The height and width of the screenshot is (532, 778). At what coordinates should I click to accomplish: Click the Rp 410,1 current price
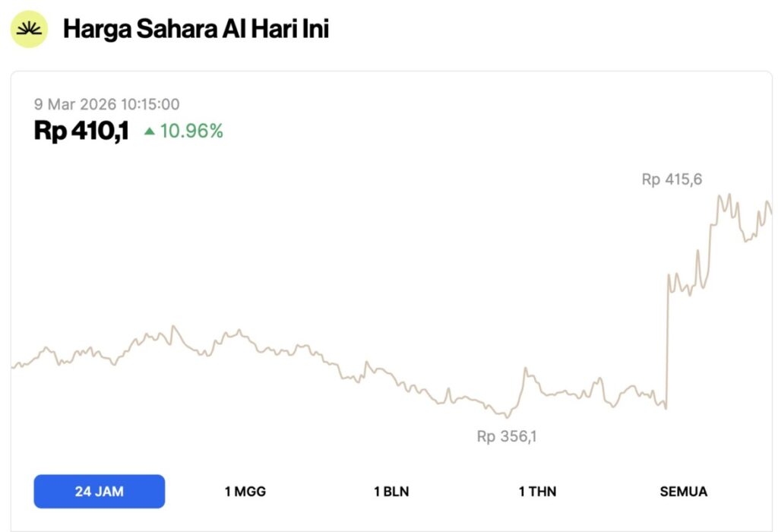tap(81, 131)
